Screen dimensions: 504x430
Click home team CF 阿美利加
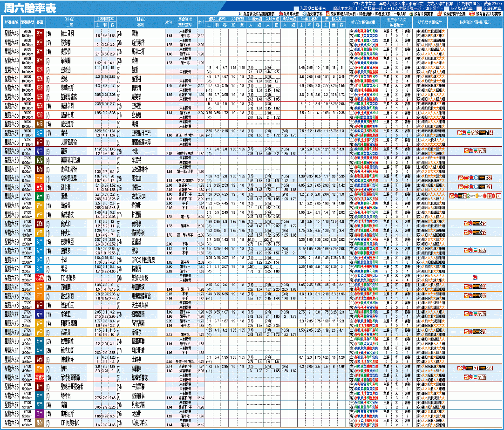pos(70,423)
